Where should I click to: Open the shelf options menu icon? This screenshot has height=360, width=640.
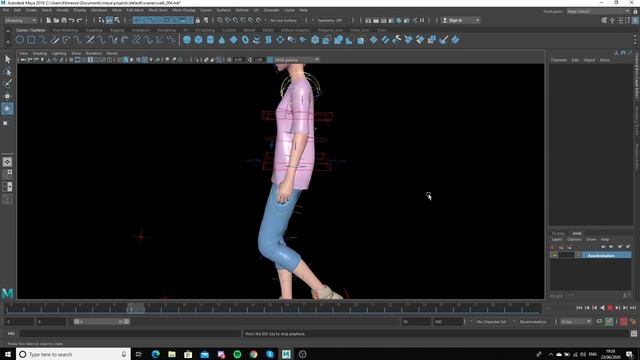click(x=8, y=41)
